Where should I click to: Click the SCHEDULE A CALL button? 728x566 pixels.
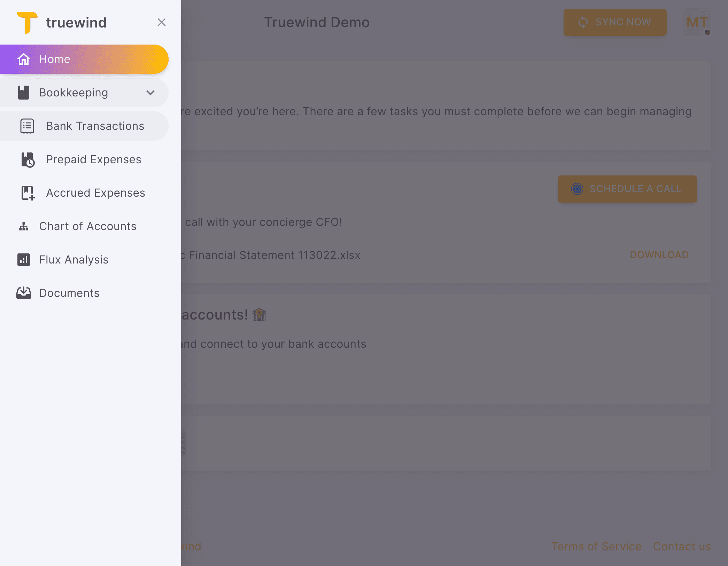[627, 189]
